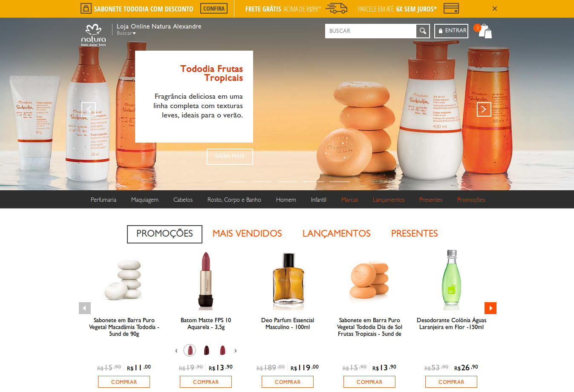Advance product carousel with orange arrow
Image resolution: width=574 pixels, height=392 pixels.
click(490, 308)
